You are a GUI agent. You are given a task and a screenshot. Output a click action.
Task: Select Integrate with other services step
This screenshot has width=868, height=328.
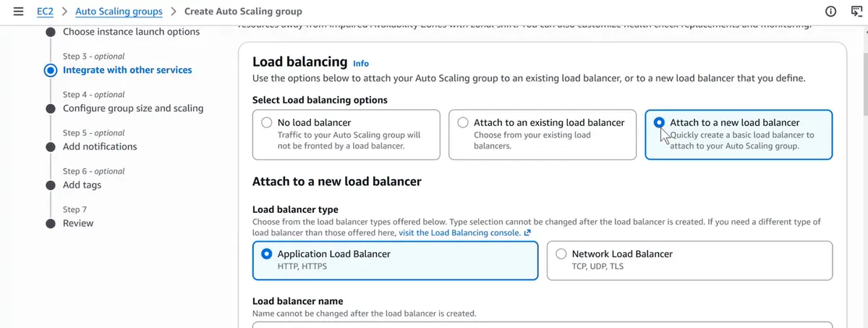[127, 70]
